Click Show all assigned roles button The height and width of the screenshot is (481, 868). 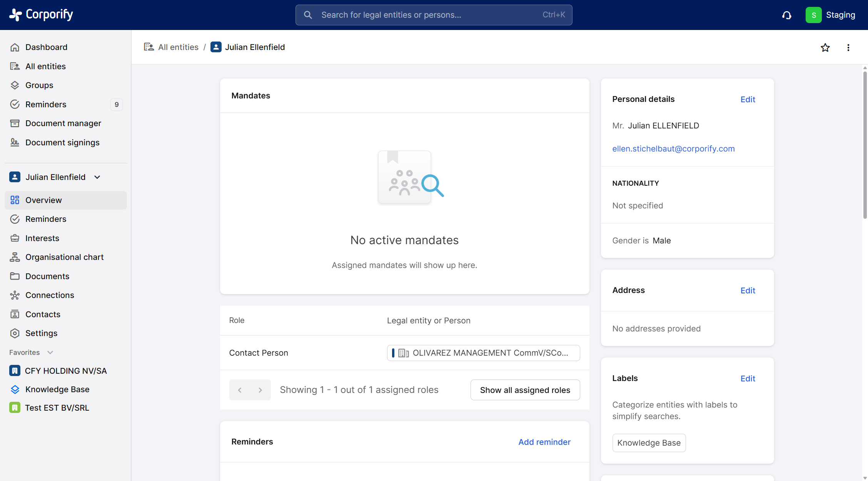[x=525, y=390]
